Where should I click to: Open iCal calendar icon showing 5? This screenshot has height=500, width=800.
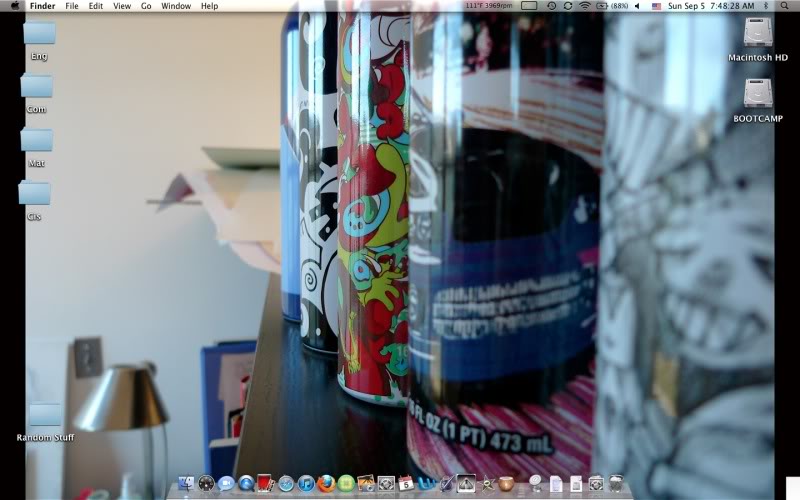pyautogui.click(x=406, y=483)
